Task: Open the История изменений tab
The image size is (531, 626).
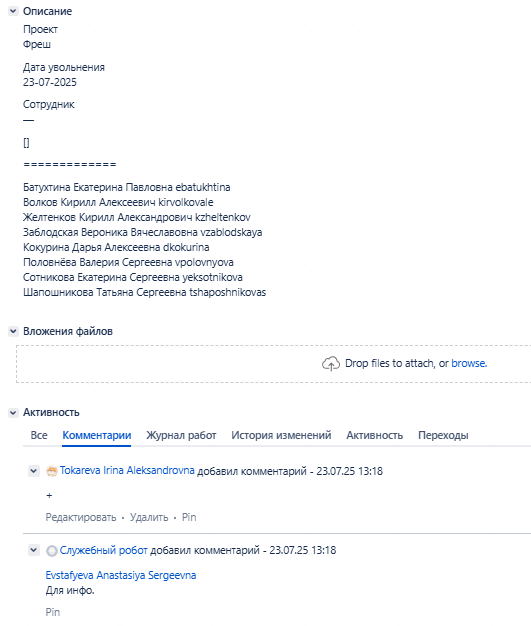Action: pos(281,435)
